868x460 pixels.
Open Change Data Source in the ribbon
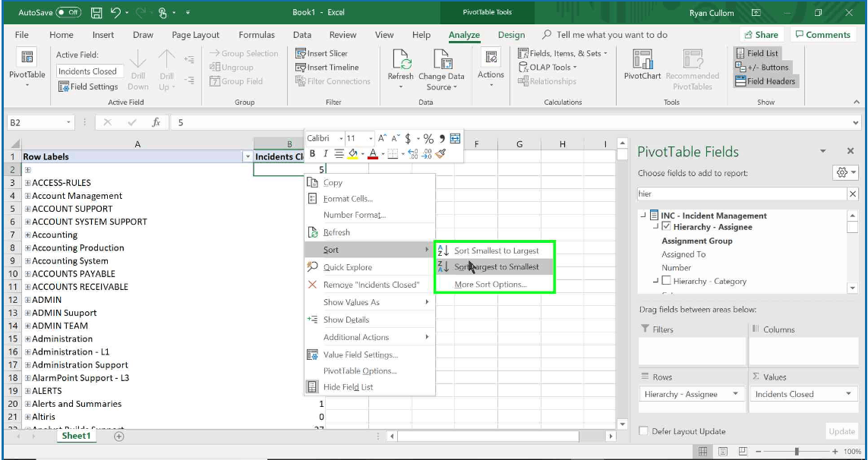click(x=441, y=69)
